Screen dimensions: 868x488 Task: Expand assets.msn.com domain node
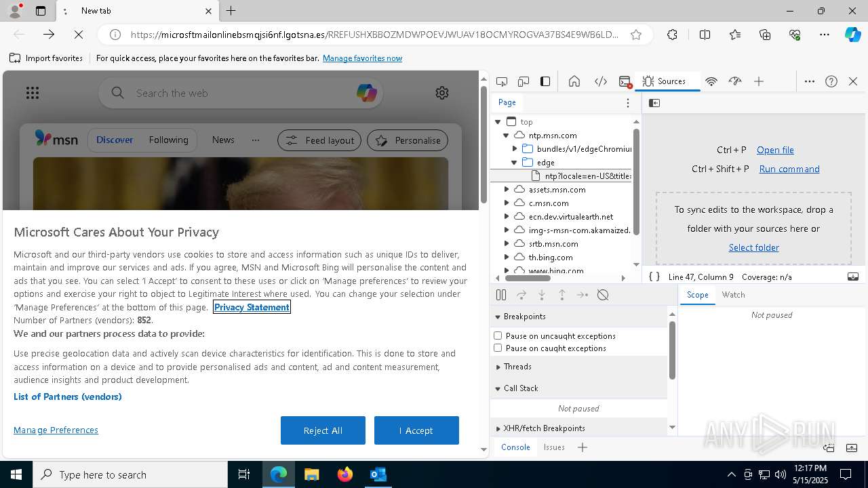point(506,189)
